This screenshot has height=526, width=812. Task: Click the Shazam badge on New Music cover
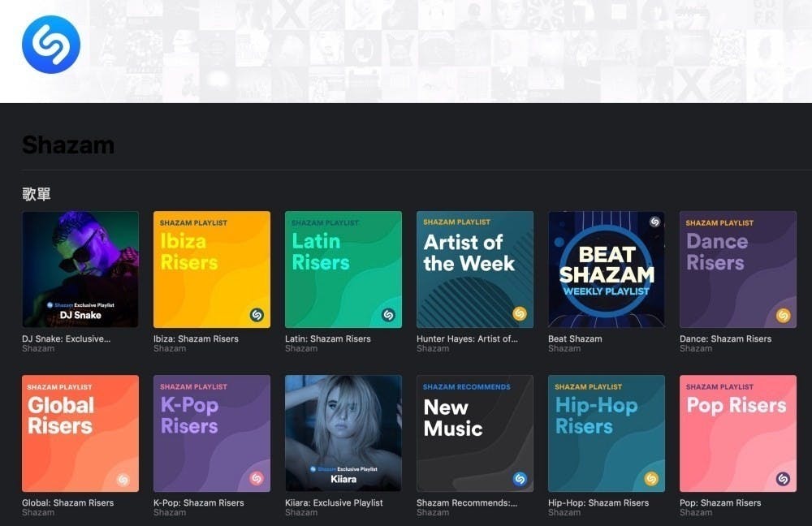click(521, 479)
